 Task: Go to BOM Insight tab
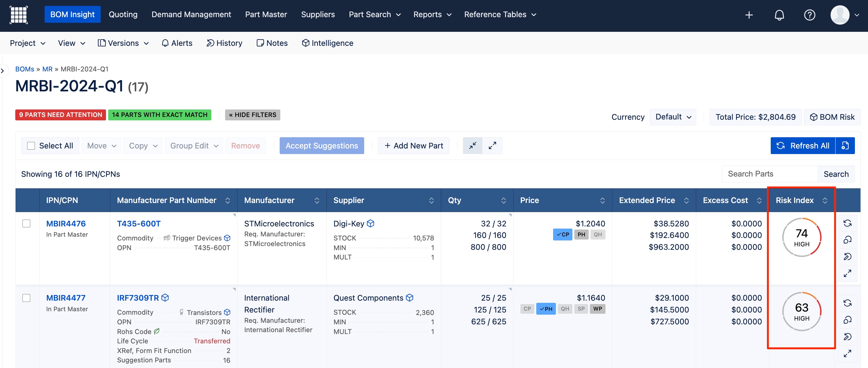(x=72, y=14)
